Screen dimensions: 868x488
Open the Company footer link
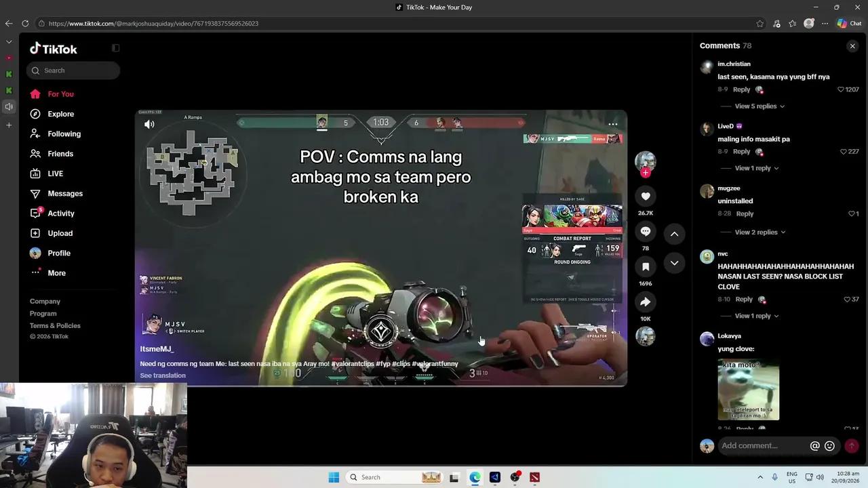pyautogui.click(x=45, y=302)
